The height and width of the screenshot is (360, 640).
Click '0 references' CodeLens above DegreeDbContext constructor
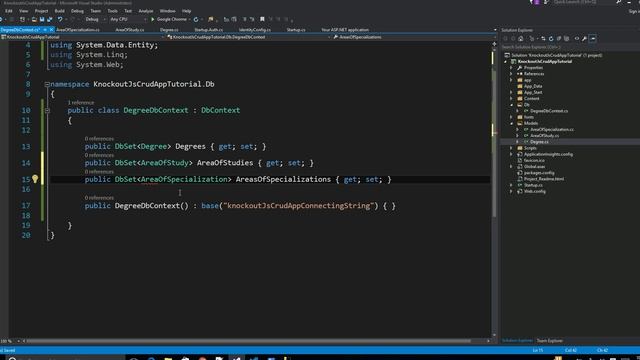click(99, 198)
